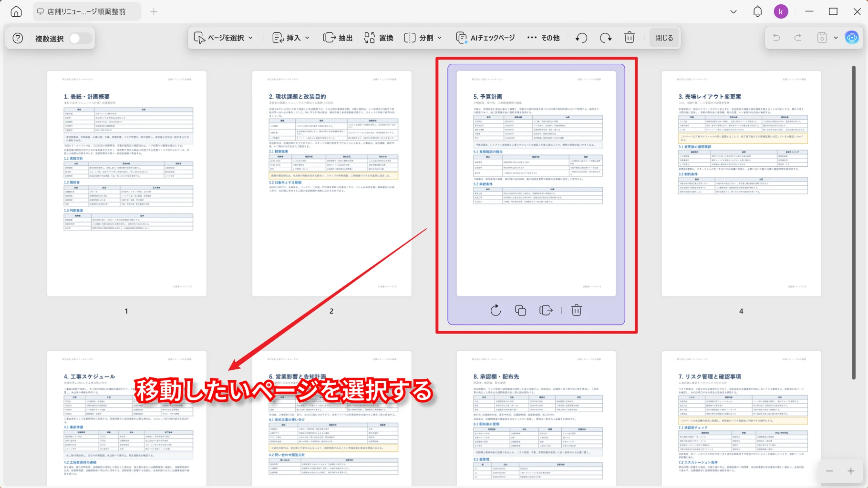Screen dimensions: 868x488
Task: Select the 5. 予算計画 page thumbnail
Action: pos(536,183)
